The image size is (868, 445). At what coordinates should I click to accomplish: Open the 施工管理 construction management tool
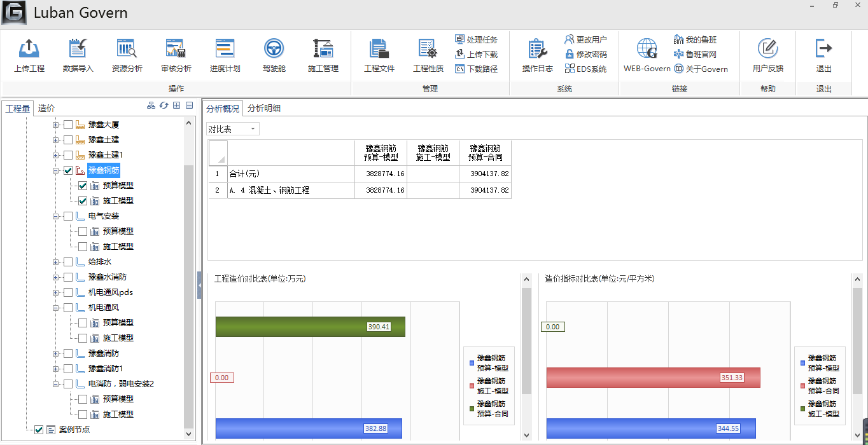coord(323,55)
